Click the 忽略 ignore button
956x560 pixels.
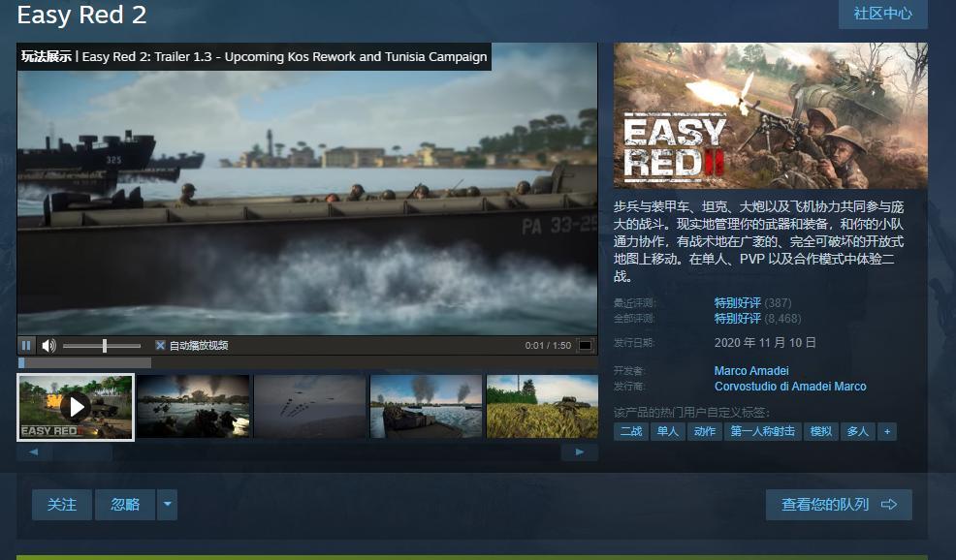coord(125,505)
